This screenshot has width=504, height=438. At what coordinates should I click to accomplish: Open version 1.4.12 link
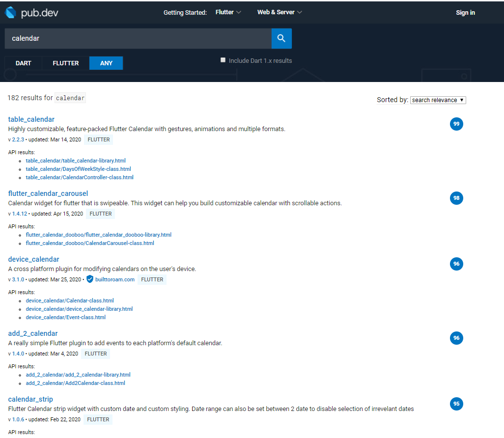click(x=20, y=214)
